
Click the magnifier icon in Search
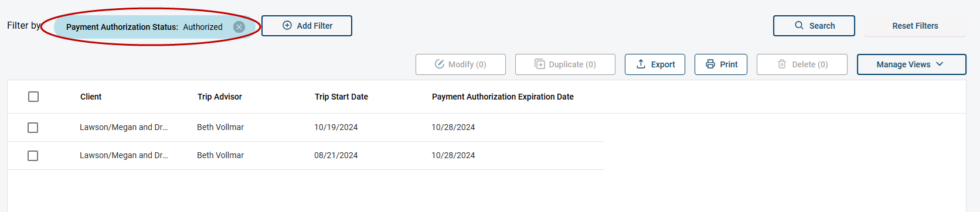799,26
